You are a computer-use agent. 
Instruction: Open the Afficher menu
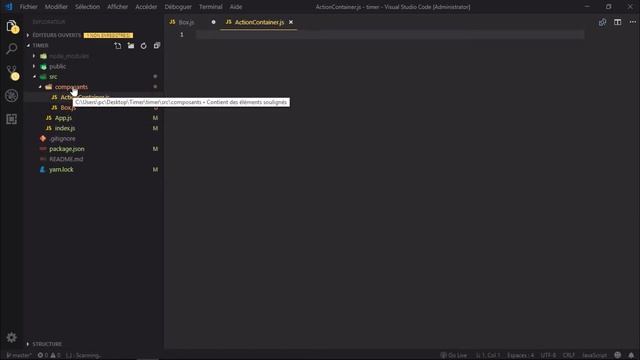tap(118, 7)
